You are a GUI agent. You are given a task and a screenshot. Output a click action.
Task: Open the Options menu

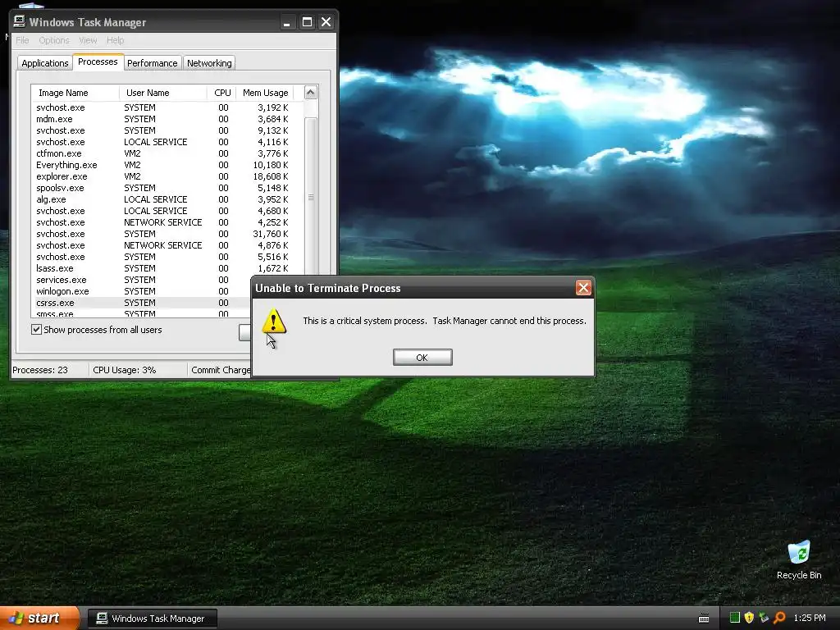[53, 40]
